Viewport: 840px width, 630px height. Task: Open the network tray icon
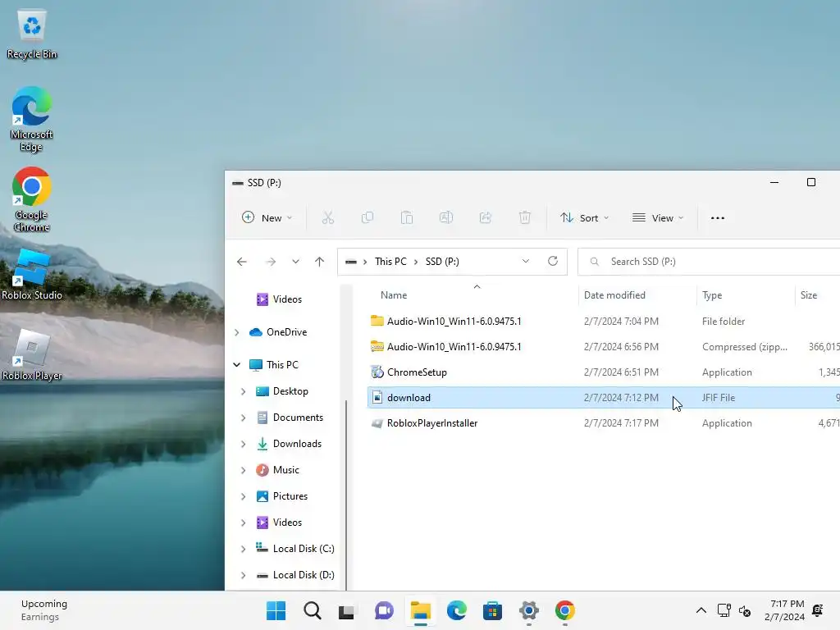pos(724,610)
